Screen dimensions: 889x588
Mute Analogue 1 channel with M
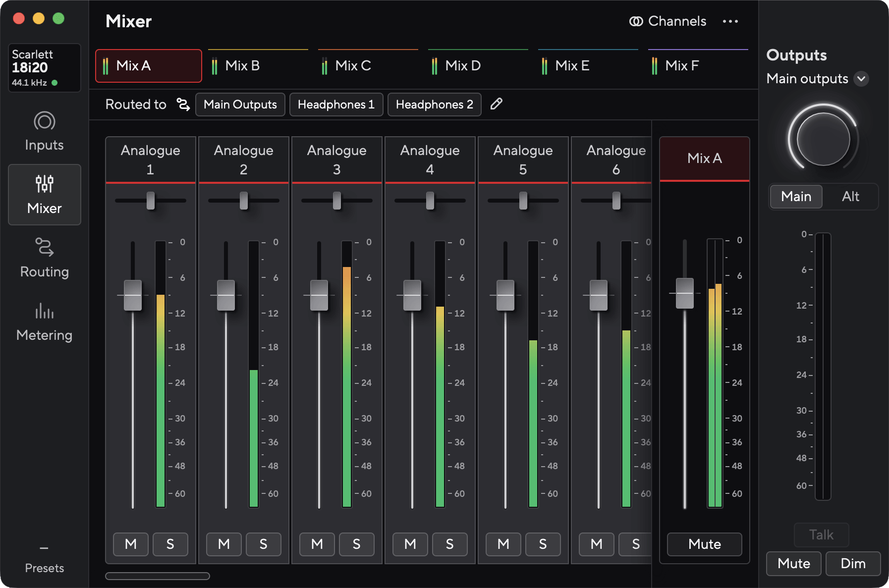pyautogui.click(x=131, y=544)
